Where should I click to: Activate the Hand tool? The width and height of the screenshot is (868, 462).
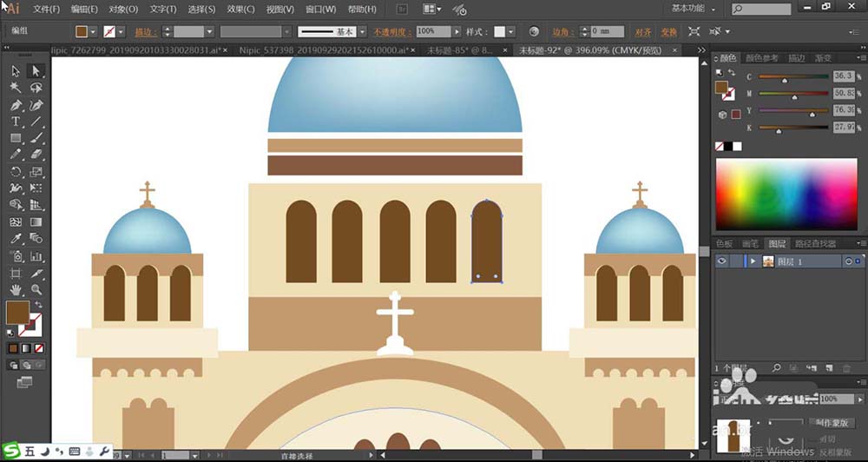(16, 289)
